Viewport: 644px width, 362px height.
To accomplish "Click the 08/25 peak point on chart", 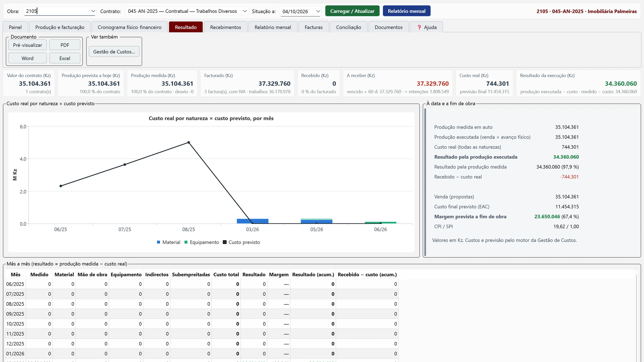I will click(189, 142).
